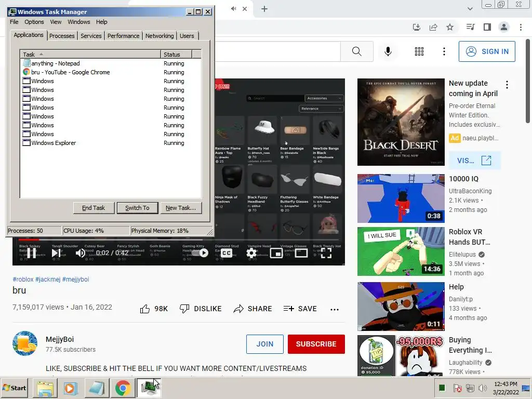This screenshot has height=399, width=532.
Task: Open Windows Explorer from taskbar
Action: click(x=45, y=388)
